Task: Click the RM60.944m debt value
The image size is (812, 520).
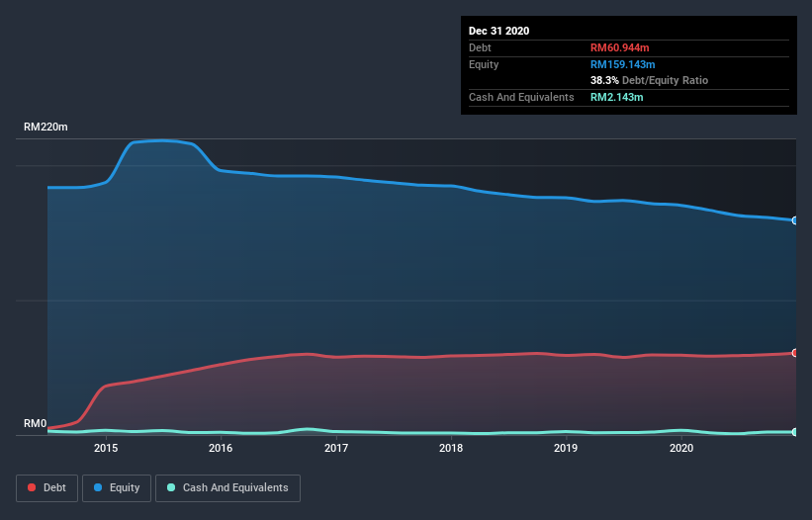Action: click(619, 47)
